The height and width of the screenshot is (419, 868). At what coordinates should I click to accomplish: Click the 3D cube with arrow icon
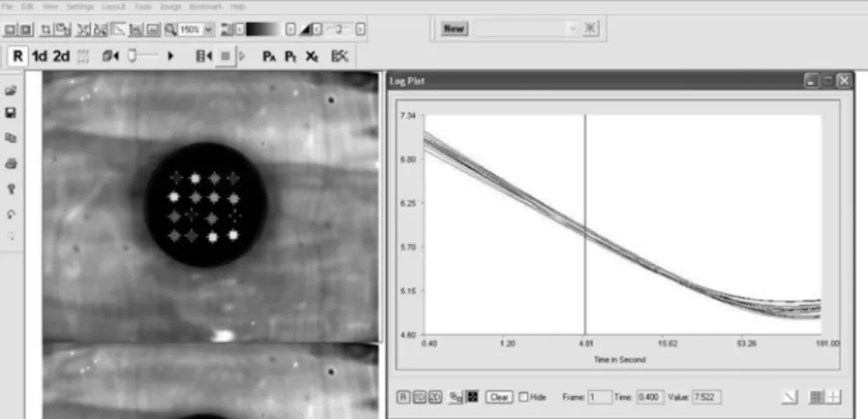click(x=110, y=56)
